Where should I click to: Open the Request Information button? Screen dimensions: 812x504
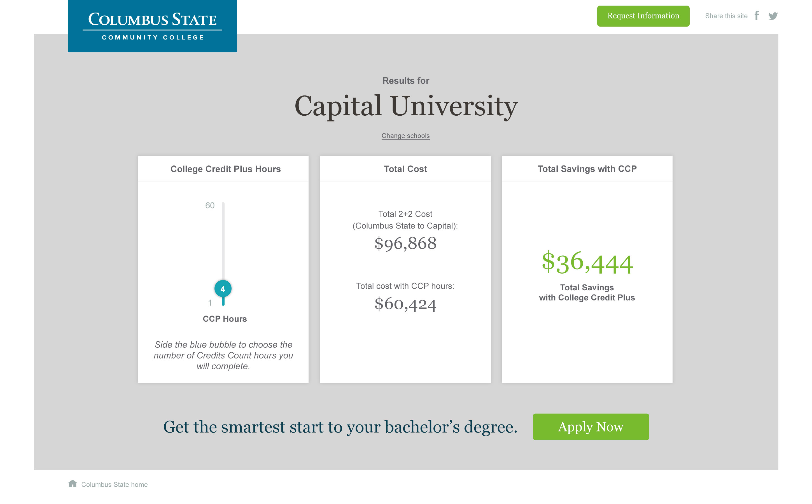tap(643, 16)
